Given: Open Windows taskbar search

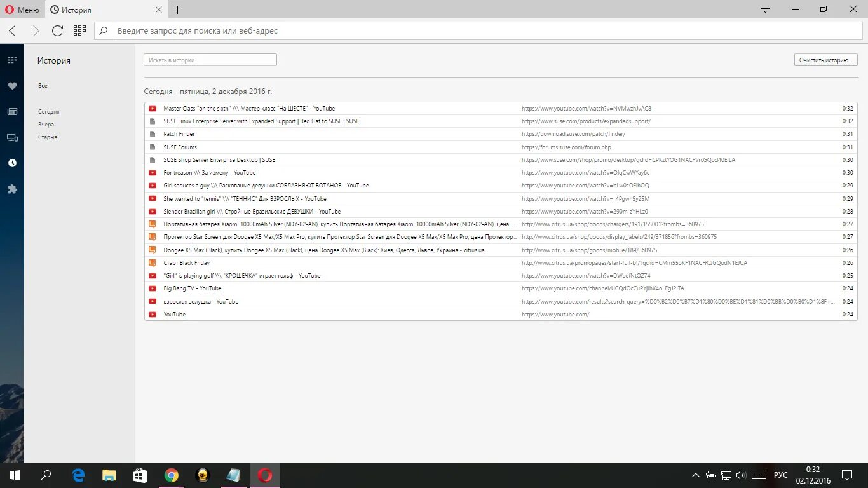Looking at the screenshot, I should (x=46, y=475).
